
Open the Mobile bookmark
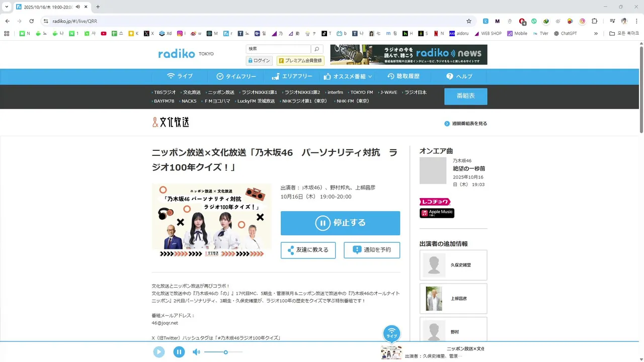click(x=517, y=34)
